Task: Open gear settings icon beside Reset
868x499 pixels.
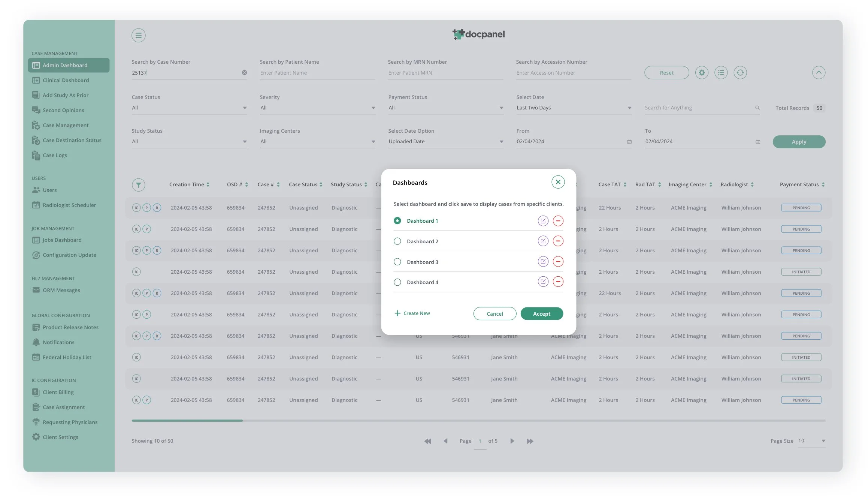Action: pos(702,73)
